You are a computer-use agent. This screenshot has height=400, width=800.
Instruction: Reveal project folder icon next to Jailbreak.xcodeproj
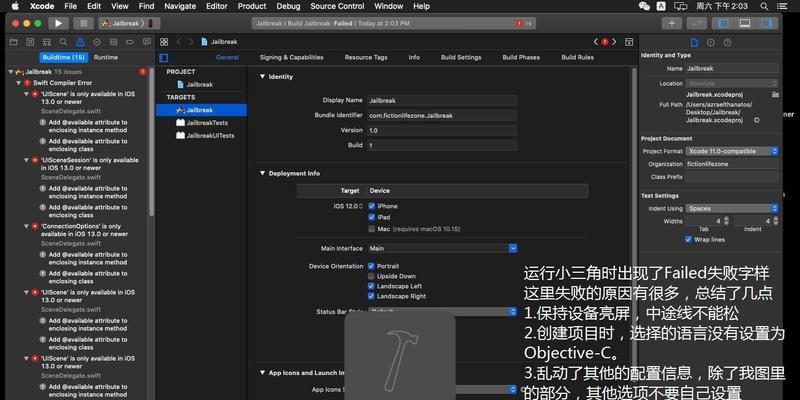pyautogui.click(x=775, y=94)
